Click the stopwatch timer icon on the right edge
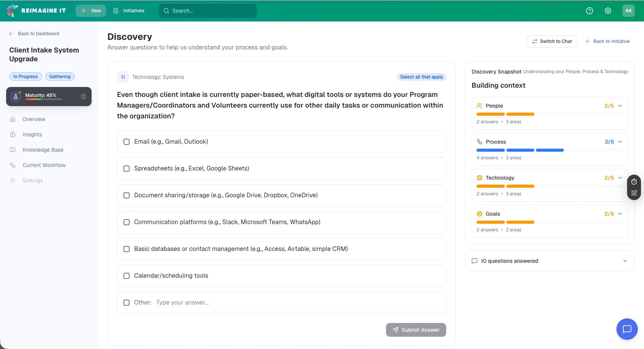Image resolution: width=644 pixels, height=349 pixels. (x=634, y=182)
